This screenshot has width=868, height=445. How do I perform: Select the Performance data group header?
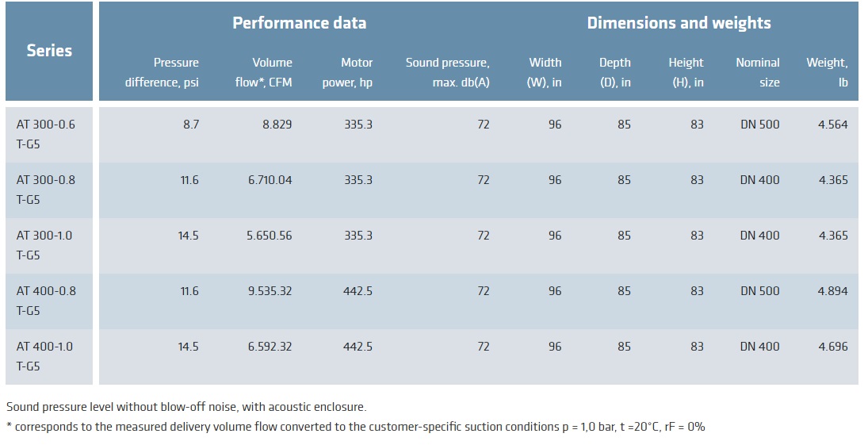[299, 23]
